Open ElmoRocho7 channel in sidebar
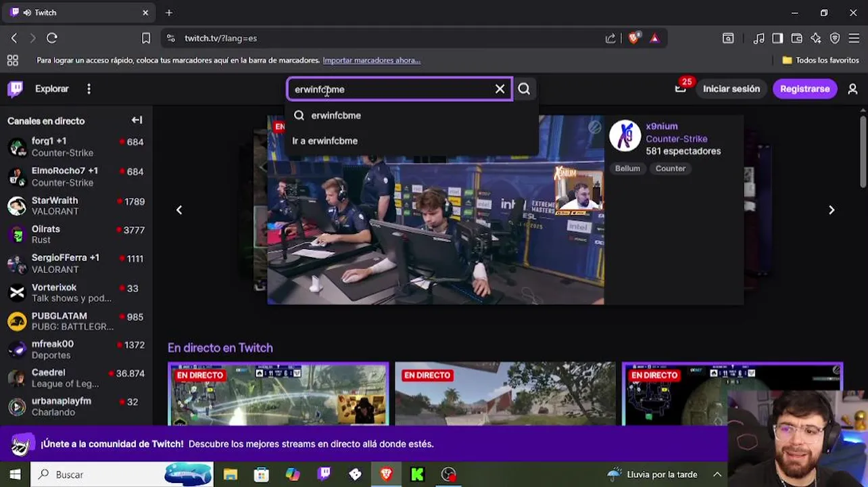This screenshot has width=868, height=487. click(x=76, y=177)
